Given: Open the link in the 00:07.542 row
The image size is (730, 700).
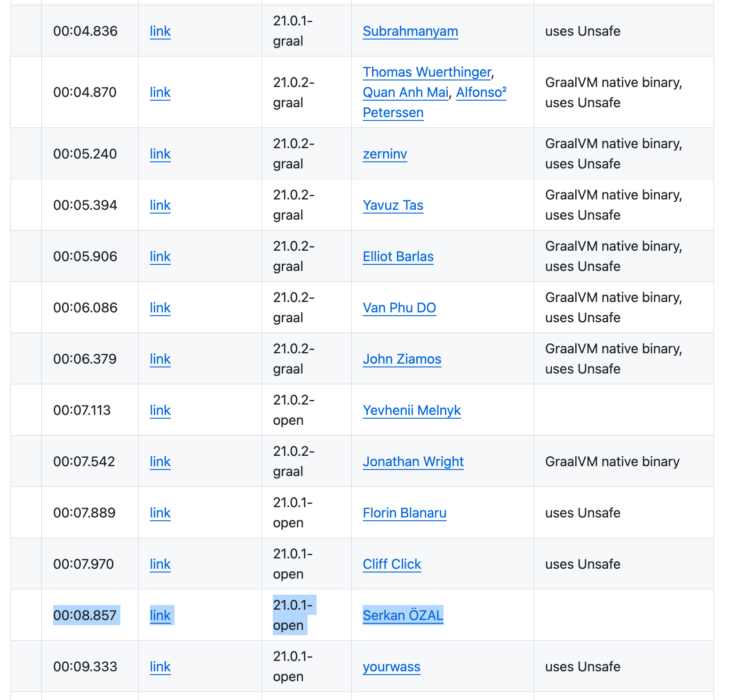Looking at the screenshot, I should pyautogui.click(x=160, y=461).
